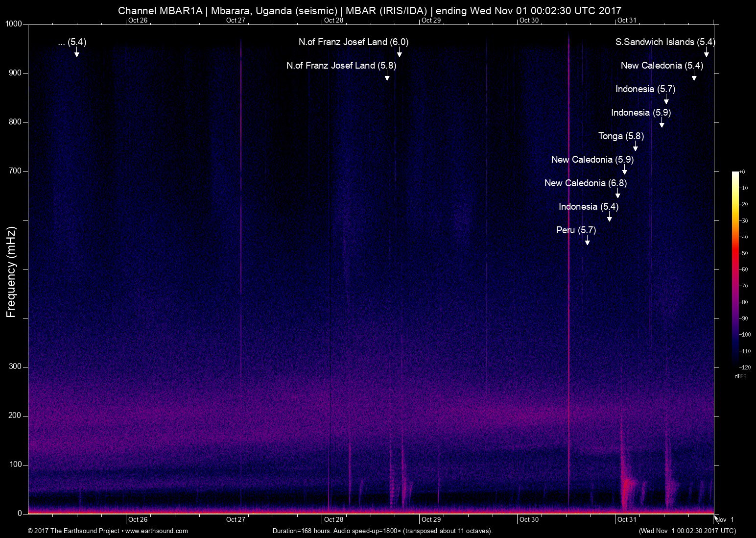Screen dimensions: 756x538
Task: Select Oct 27 on the bottom time axis
Action: (236, 519)
